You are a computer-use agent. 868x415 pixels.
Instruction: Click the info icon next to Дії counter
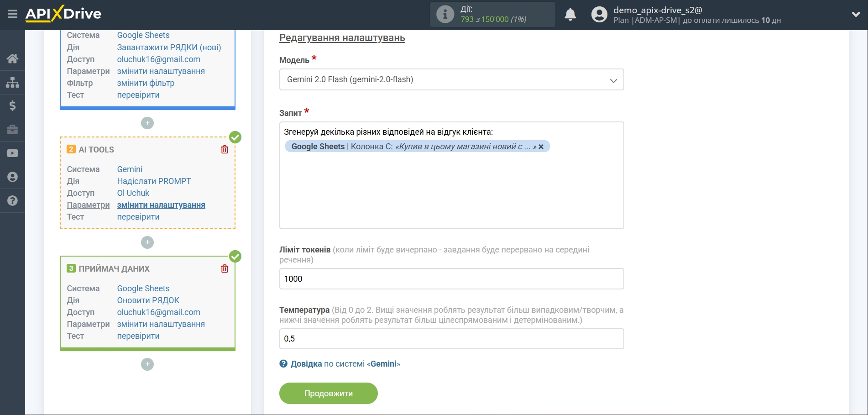click(x=445, y=14)
